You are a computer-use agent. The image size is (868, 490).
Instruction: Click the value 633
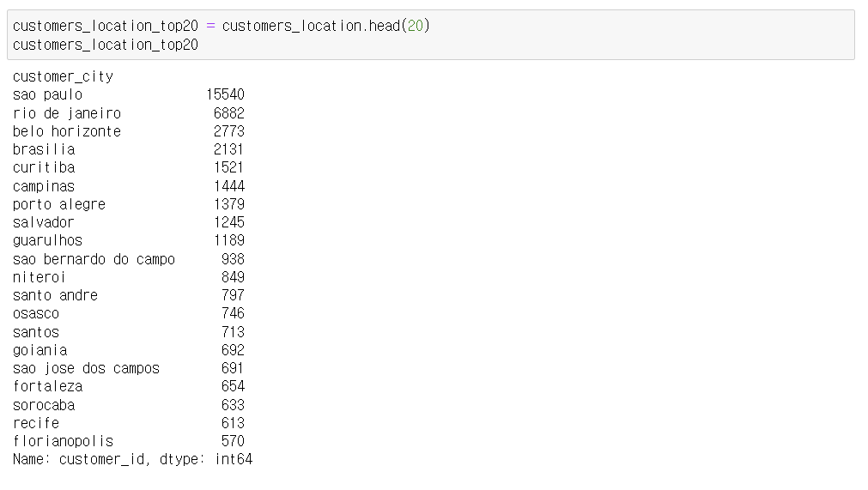(233, 405)
